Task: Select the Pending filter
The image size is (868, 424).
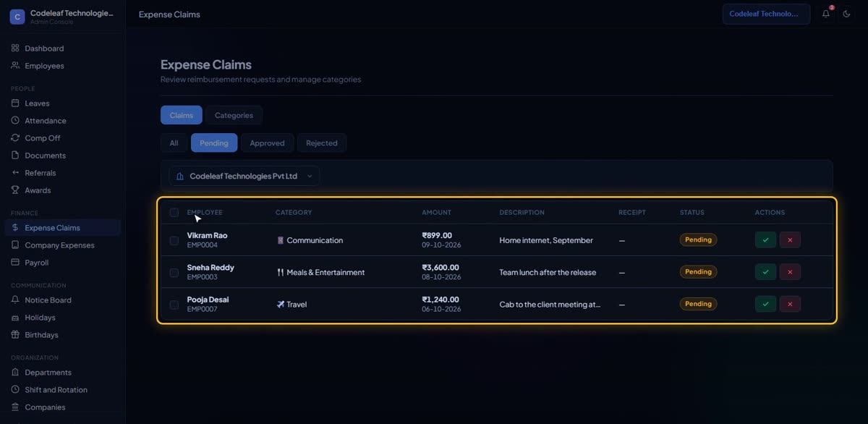Action: (x=214, y=143)
